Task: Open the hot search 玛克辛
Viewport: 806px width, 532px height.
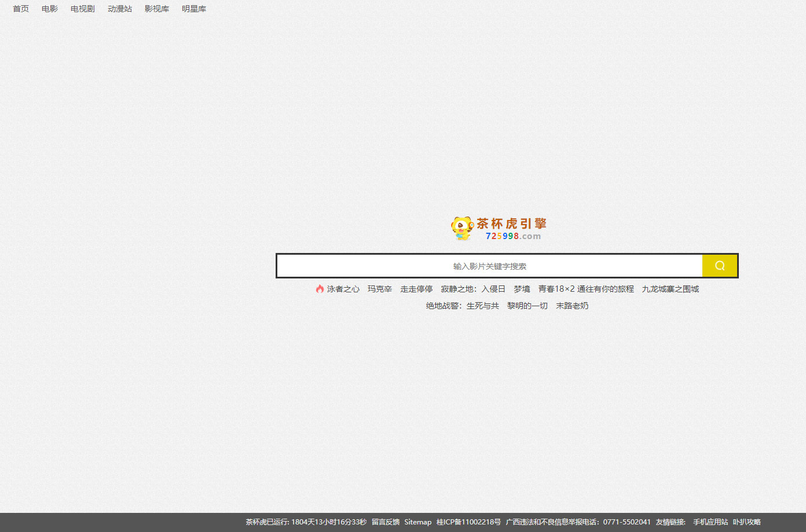Action: click(380, 289)
